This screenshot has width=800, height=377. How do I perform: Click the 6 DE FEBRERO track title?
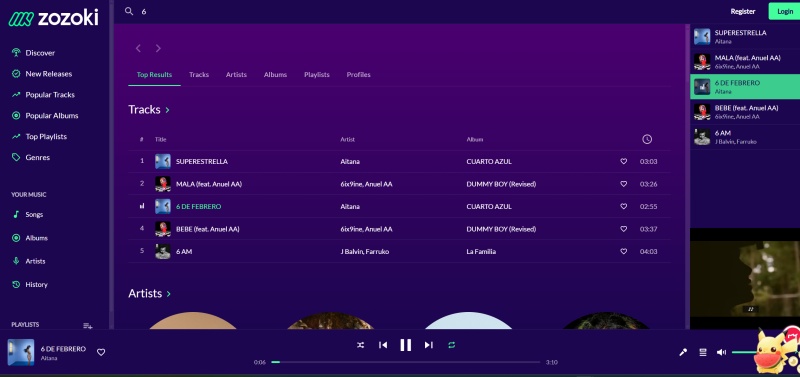coord(198,206)
